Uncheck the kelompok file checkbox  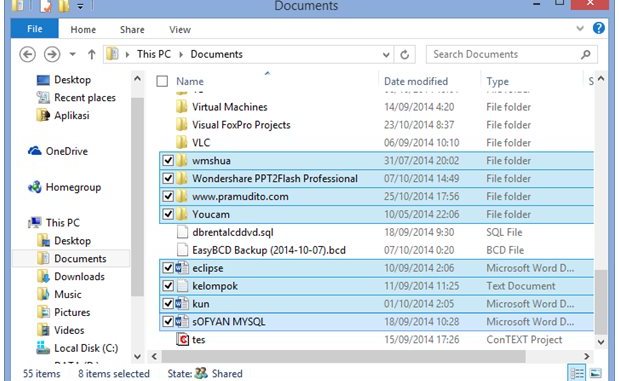168,285
